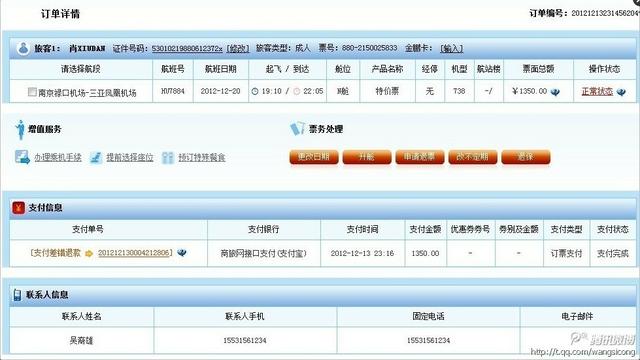
Task: Click the [修改] link after the ID number
Action: coord(238,48)
